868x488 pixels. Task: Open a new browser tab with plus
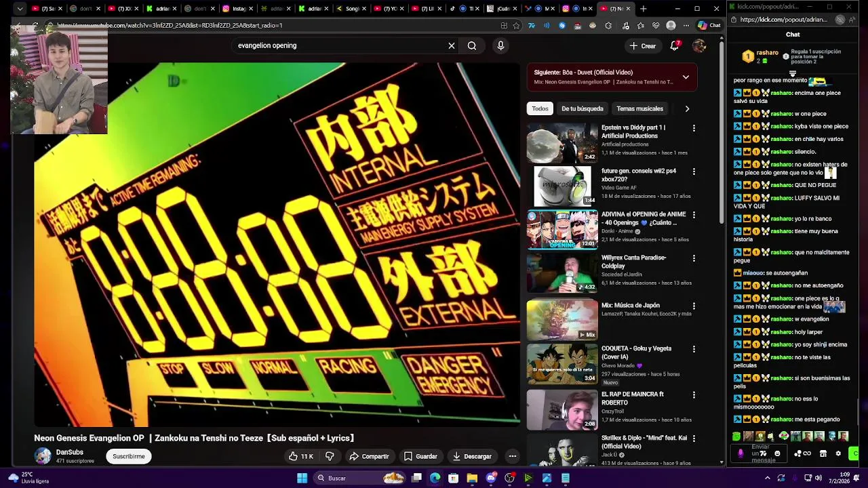coord(643,9)
